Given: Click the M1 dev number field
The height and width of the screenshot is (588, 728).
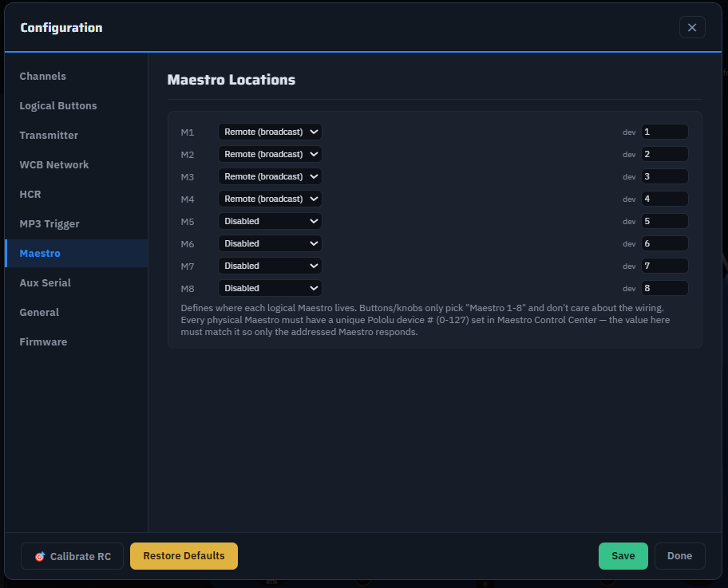Looking at the screenshot, I should click(664, 132).
